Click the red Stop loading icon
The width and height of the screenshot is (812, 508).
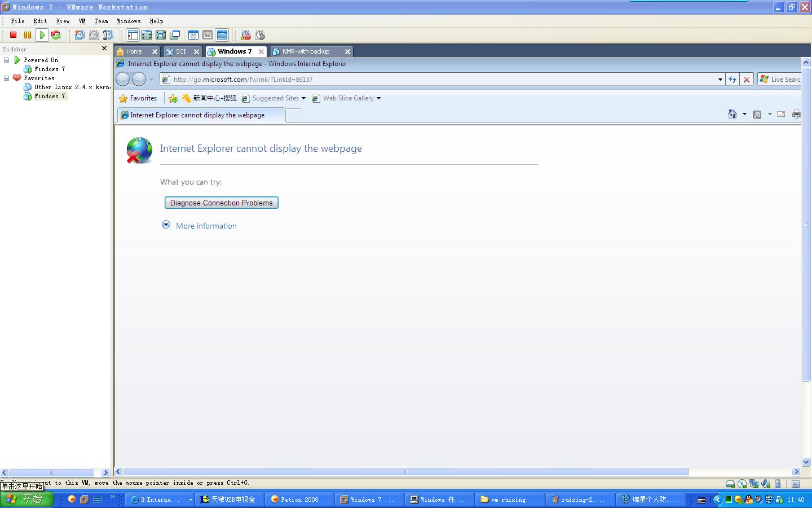(x=747, y=80)
